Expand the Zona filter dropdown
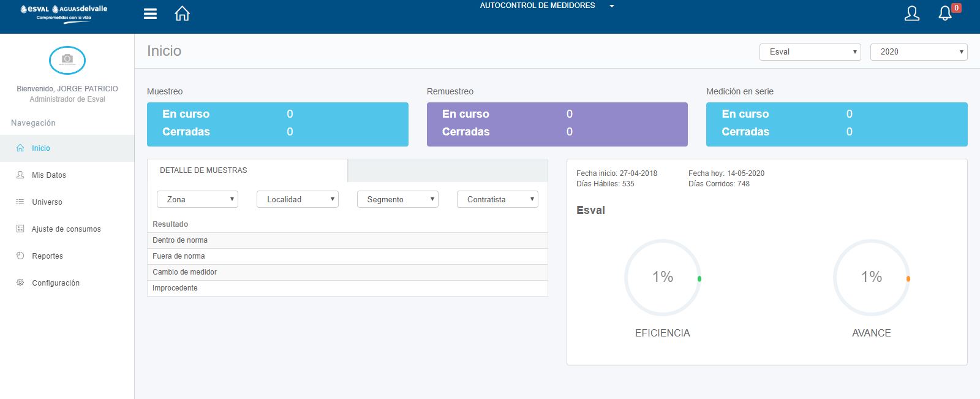The width and height of the screenshot is (980, 399). [x=197, y=199]
